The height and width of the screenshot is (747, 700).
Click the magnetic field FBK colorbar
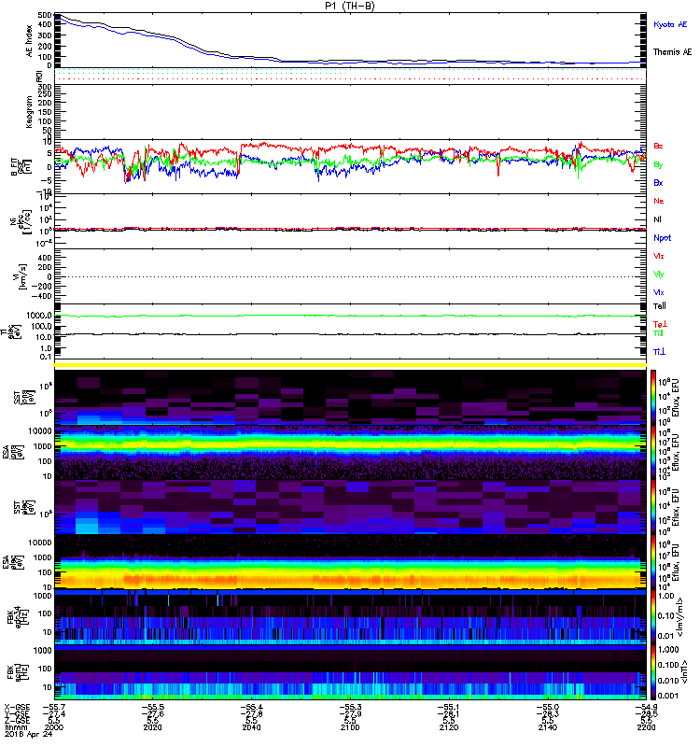click(x=653, y=672)
